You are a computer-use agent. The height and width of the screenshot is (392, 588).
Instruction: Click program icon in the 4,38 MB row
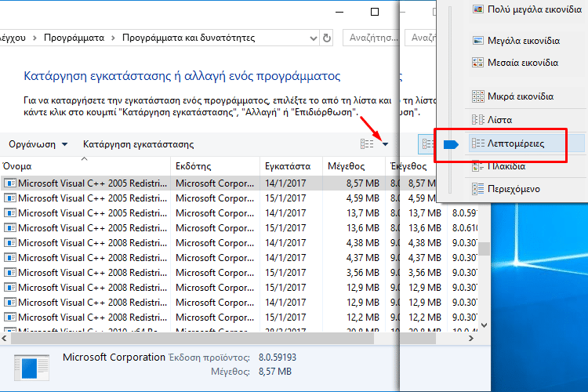pos(9,243)
